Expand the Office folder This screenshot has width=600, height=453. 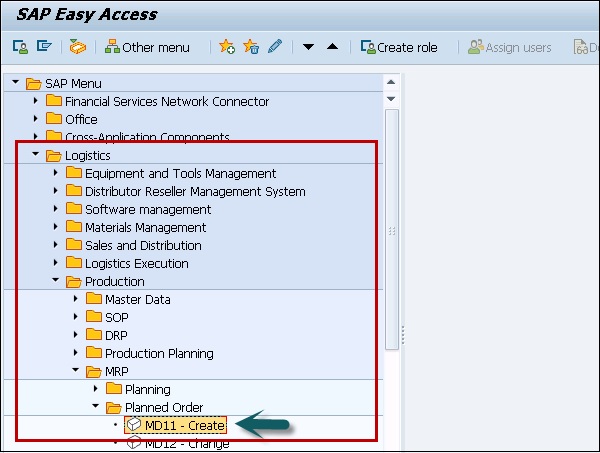point(36,119)
